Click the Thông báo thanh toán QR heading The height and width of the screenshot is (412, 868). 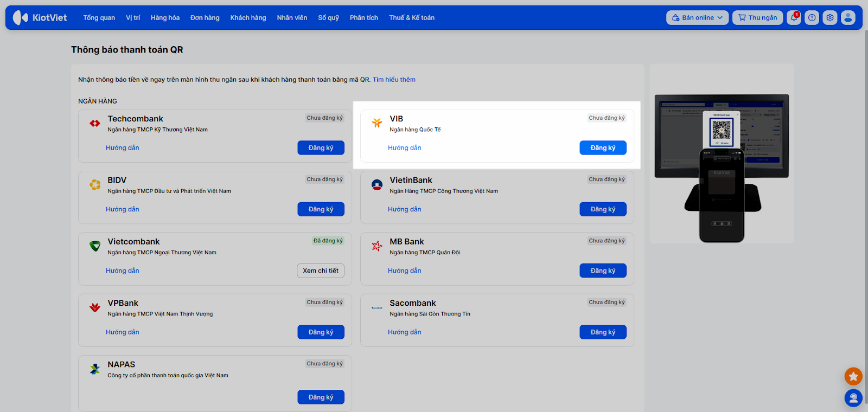click(x=127, y=50)
